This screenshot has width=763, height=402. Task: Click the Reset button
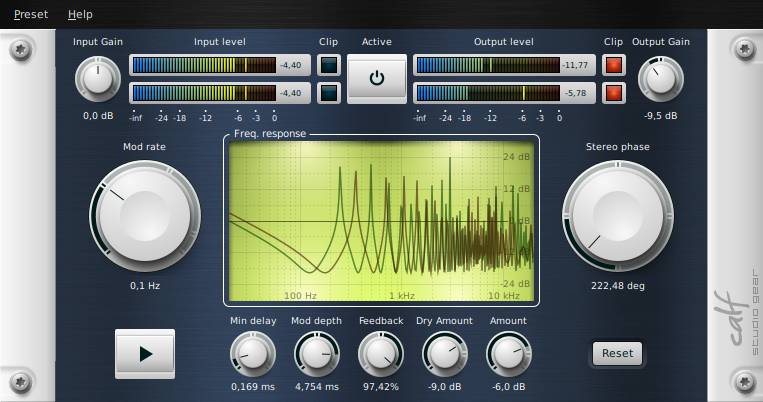tap(617, 353)
